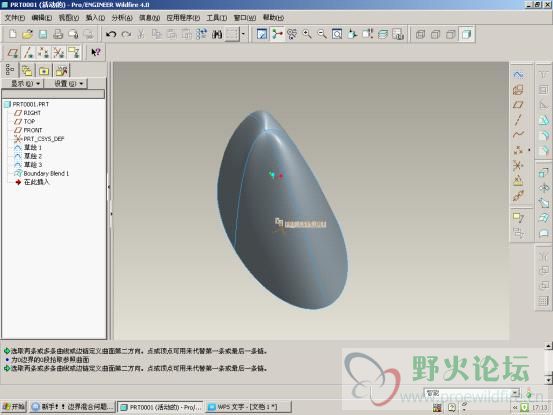The image size is (553, 415).
Task: Open the 分析 menu
Action: coord(122,18)
